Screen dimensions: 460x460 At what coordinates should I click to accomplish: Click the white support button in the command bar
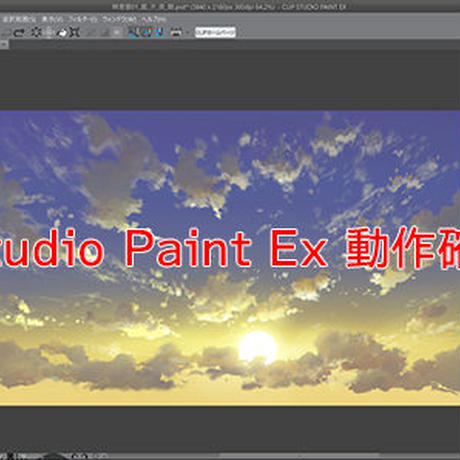(x=215, y=32)
